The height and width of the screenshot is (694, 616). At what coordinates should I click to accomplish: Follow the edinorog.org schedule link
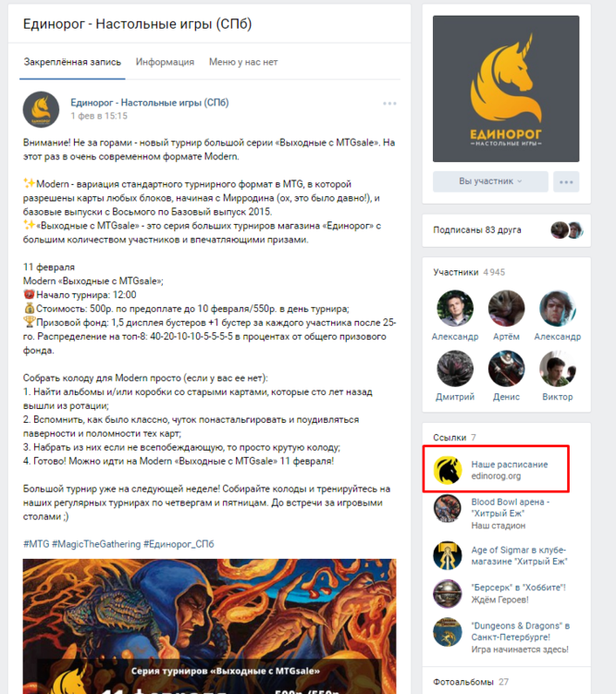496,477
